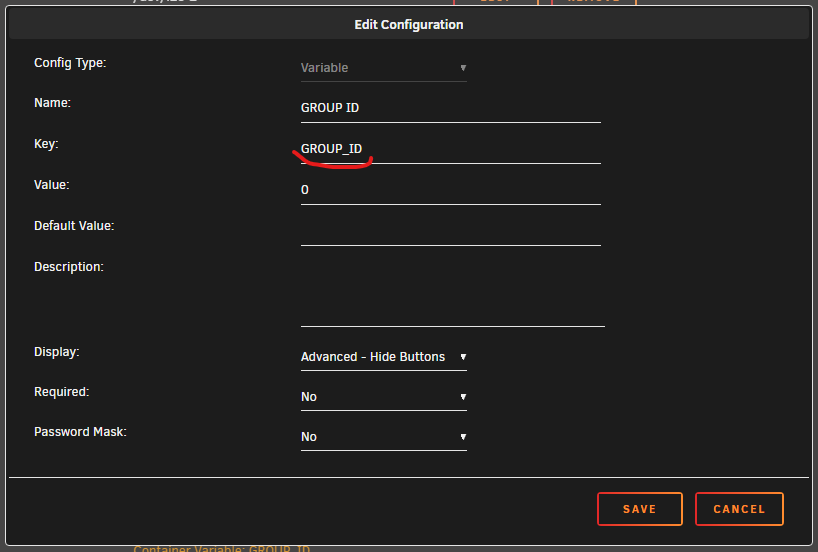Click the Edit Configuration title

[x=409, y=25]
